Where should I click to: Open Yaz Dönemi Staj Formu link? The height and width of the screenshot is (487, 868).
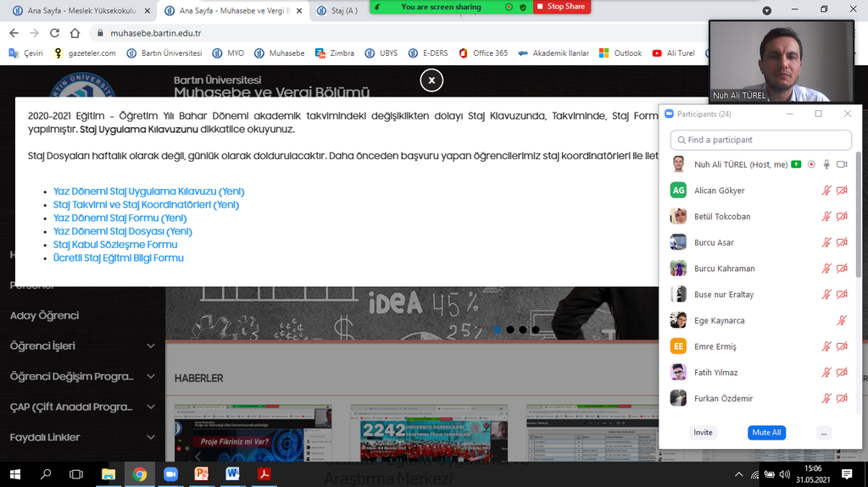click(x=120, y=218)
